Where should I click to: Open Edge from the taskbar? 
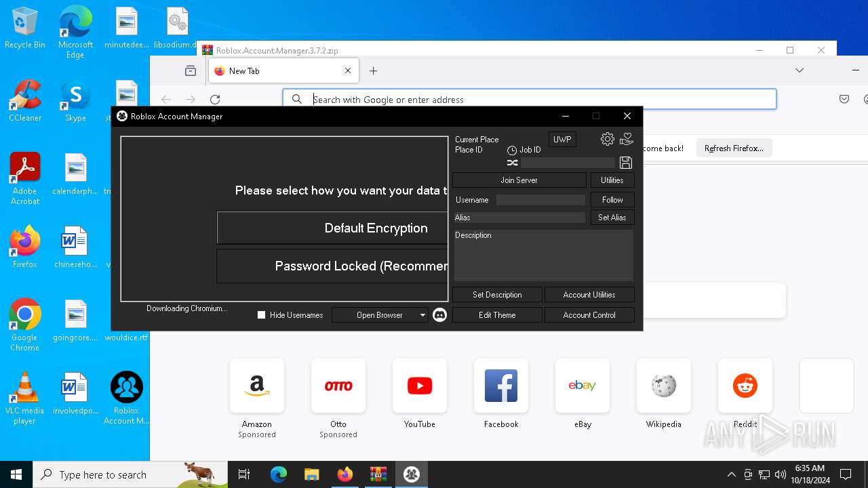click(x=279, y=474)
